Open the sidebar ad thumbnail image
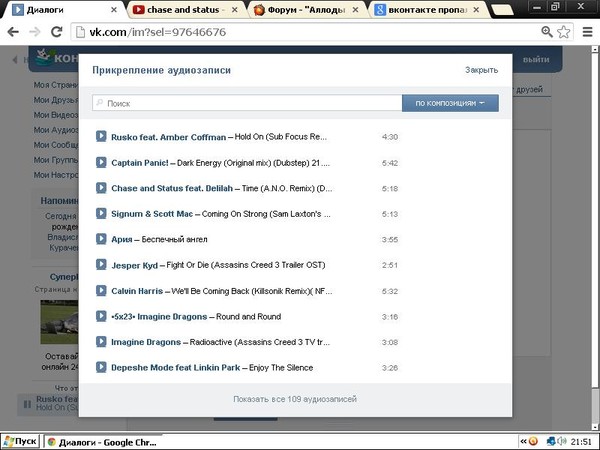The image size is (600, 450). [59, 322]
